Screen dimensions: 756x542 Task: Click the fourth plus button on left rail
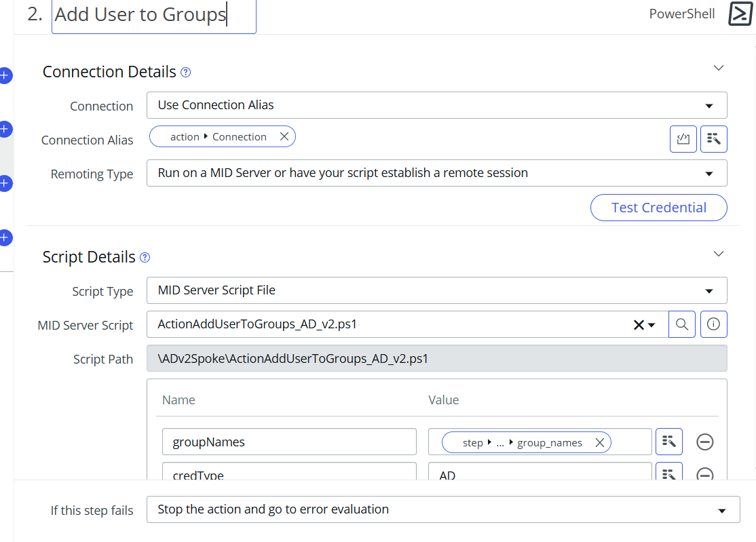5,237
